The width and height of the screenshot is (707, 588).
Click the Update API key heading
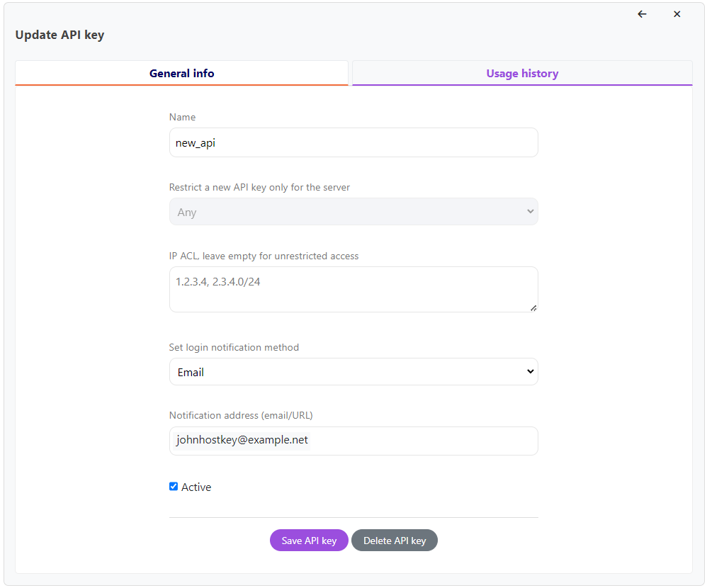pos(60,35)
